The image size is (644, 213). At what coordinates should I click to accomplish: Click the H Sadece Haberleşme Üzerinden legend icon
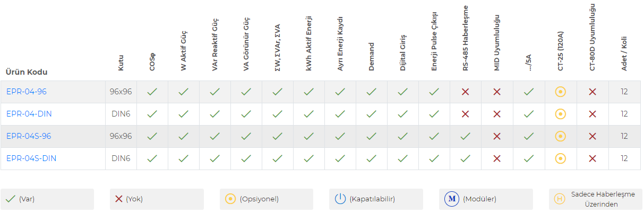[559, 199]
